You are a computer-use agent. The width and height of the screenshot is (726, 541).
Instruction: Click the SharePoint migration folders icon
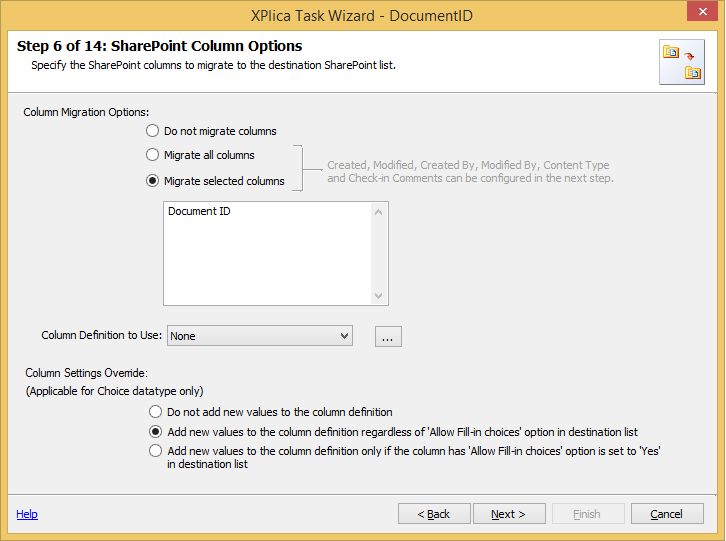pos(682,62)
